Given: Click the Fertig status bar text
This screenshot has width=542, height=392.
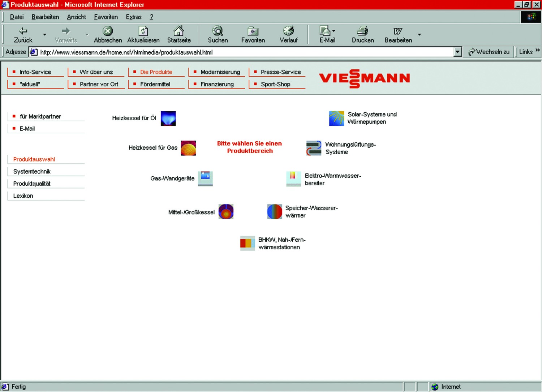Looking at the screenshot, I should [18, 387].
